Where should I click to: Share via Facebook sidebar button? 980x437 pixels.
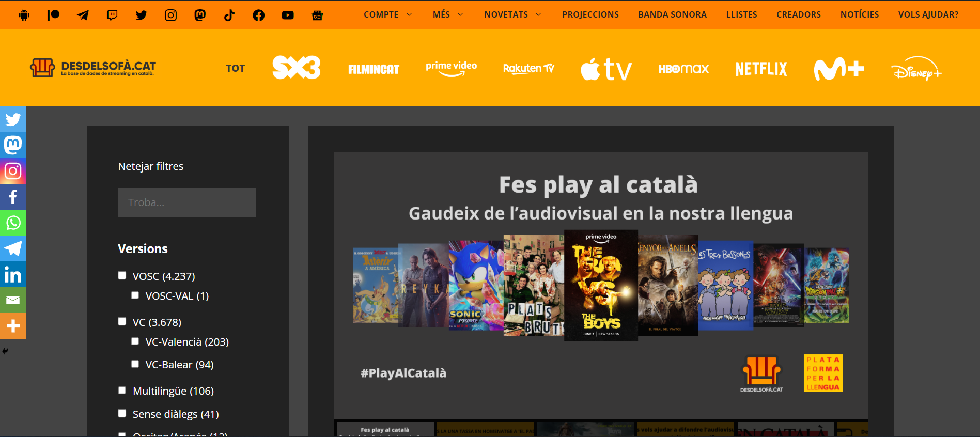(x=13, y=197)
